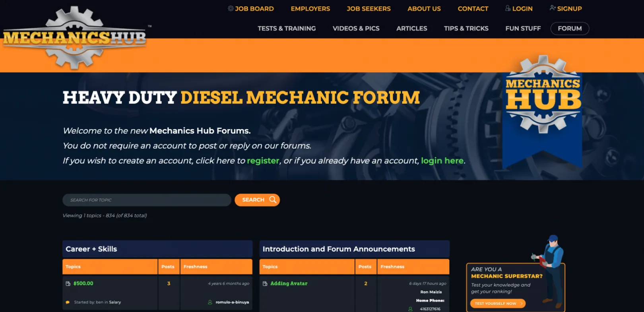Open the Adding Avatar topic
644x312 pixels.
289,283
